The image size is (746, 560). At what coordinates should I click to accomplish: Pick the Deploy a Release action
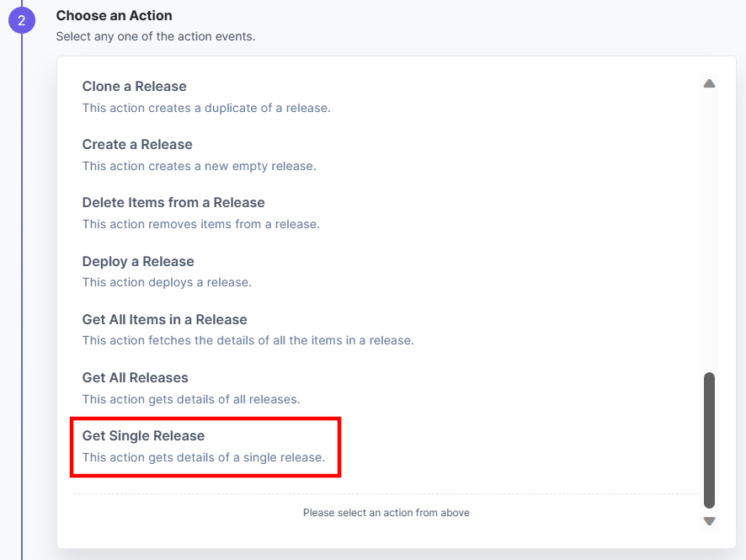click(138, 262)
